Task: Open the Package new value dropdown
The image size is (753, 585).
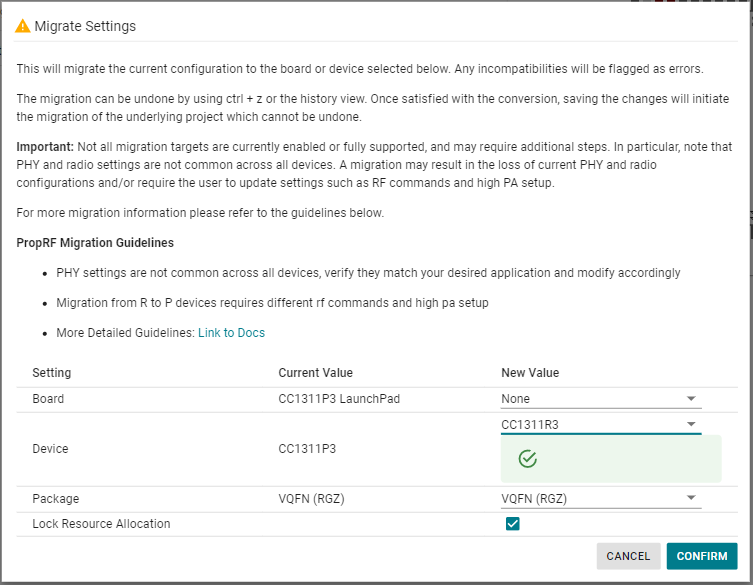Action: 600,499
